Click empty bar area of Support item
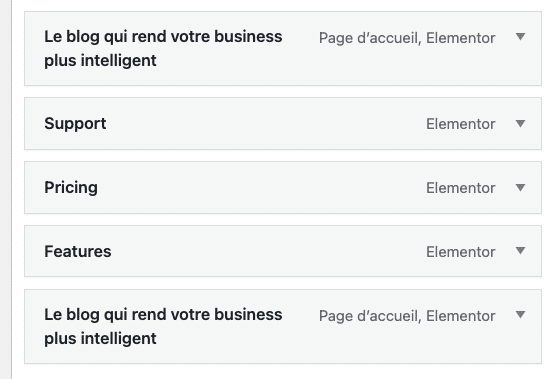The width and height of the screenshot is (560, 379). (x=266, y=124)
